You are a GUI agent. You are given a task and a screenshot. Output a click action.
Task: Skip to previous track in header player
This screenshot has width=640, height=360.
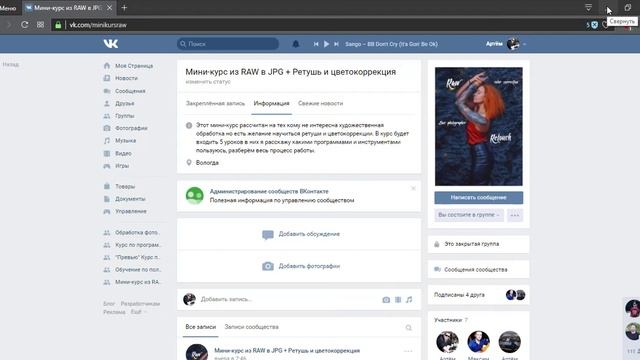[316, 44]
